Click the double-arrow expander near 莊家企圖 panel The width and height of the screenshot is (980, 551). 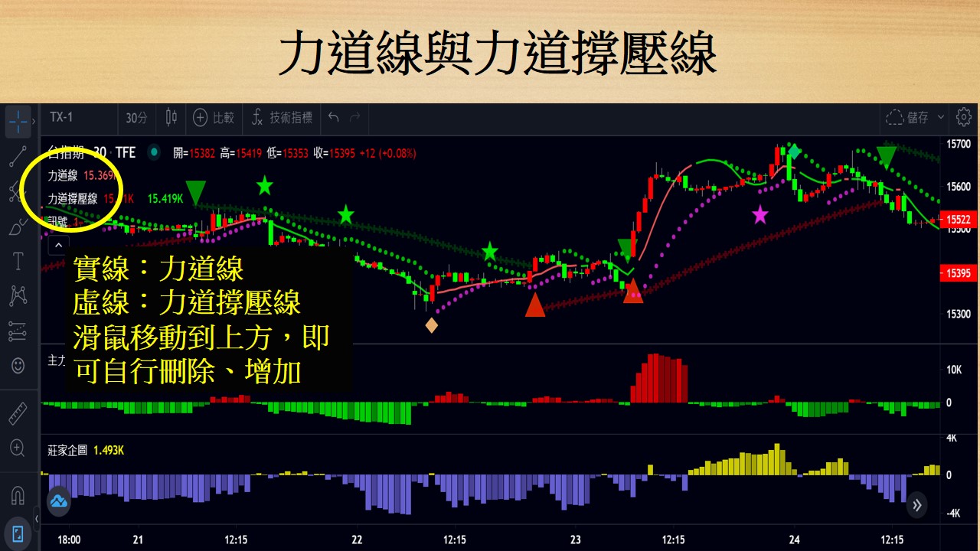[x=917, y=505]
